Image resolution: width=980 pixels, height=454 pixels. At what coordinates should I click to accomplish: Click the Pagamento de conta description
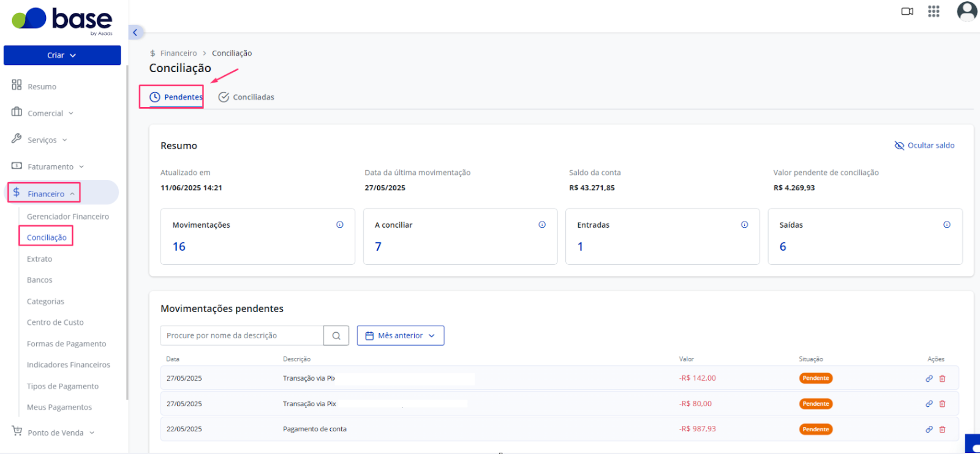315,429
